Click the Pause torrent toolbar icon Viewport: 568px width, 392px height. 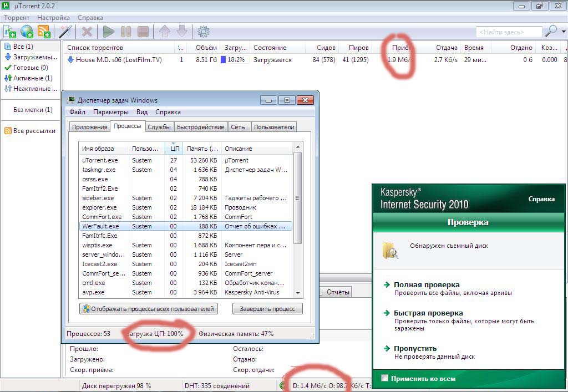click(x=126, y=31)
